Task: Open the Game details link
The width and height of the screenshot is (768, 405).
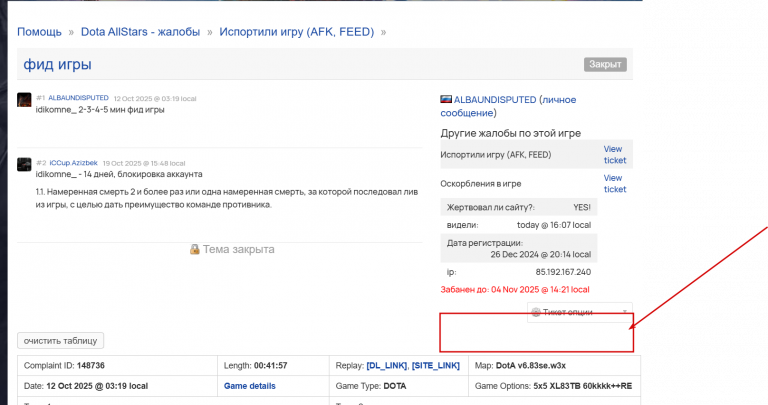Action: [249, 386]
